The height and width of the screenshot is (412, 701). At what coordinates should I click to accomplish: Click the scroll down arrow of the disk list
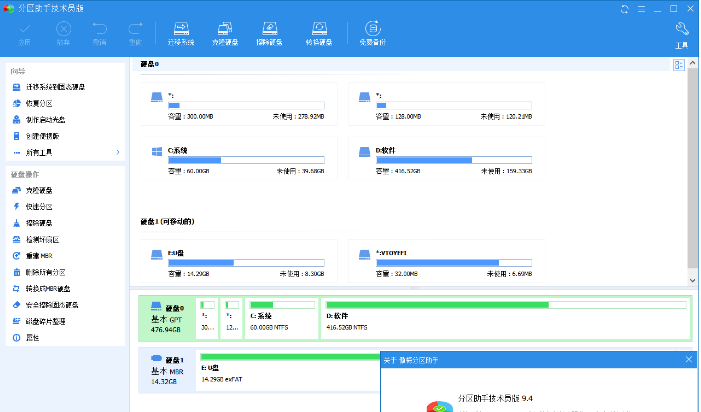[693, 281]
